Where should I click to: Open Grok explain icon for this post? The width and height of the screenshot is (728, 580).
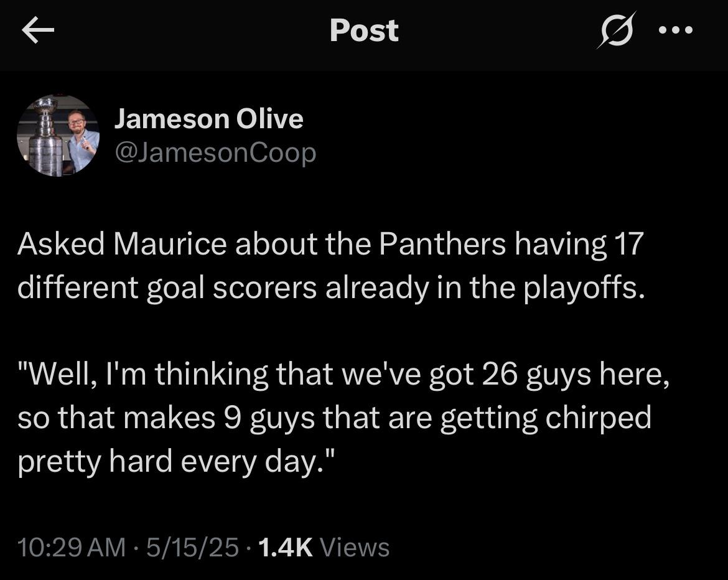(617, 30)
